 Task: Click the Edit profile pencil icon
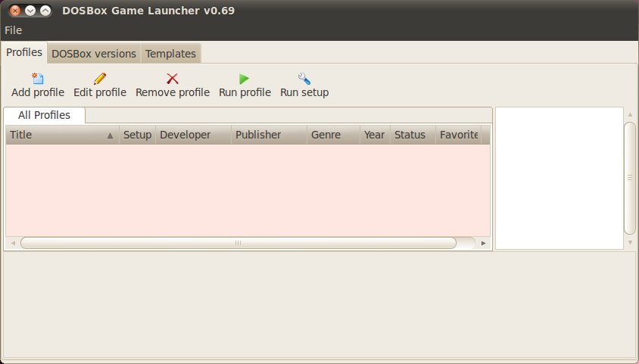pos(100,79)
